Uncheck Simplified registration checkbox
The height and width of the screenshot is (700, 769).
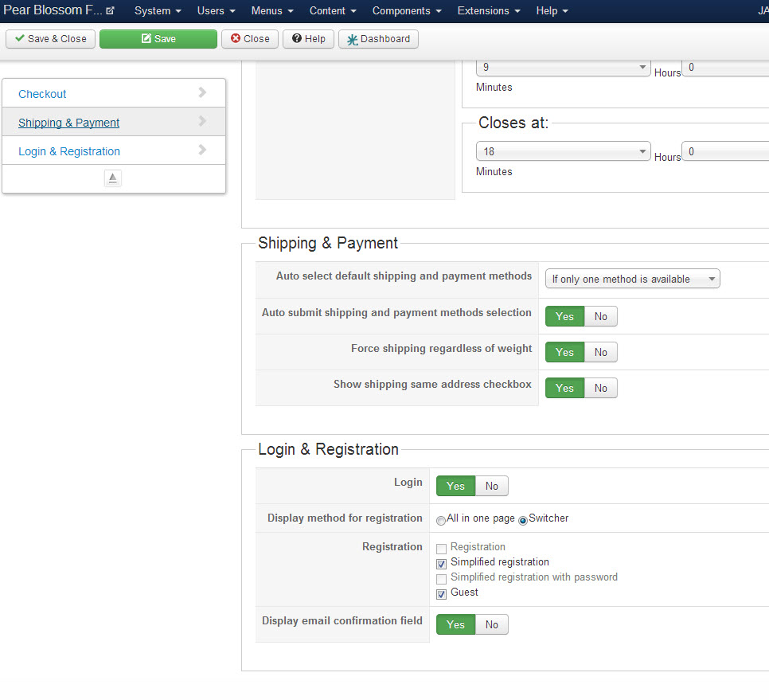point(441,564)
